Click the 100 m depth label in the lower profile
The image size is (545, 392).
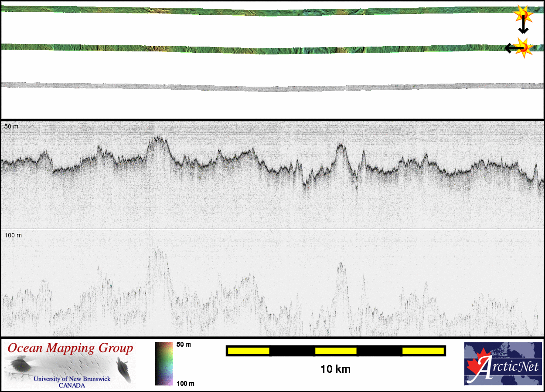(13, 235)
